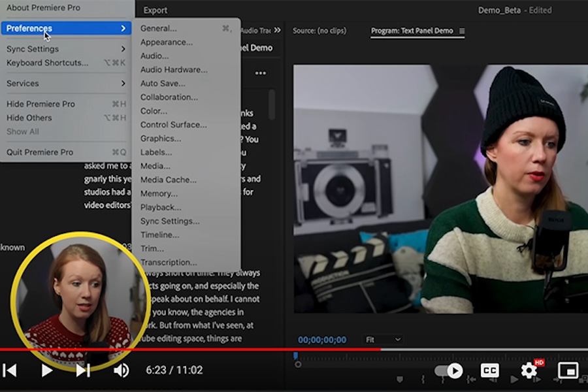
Task: Expand the Sync Settings submenu arrow
Action: [123, 49]
